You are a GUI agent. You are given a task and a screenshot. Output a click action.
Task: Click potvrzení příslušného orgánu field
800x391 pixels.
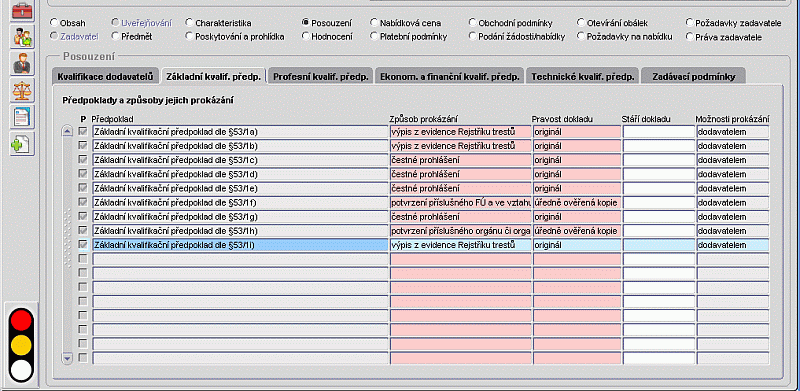461,231
